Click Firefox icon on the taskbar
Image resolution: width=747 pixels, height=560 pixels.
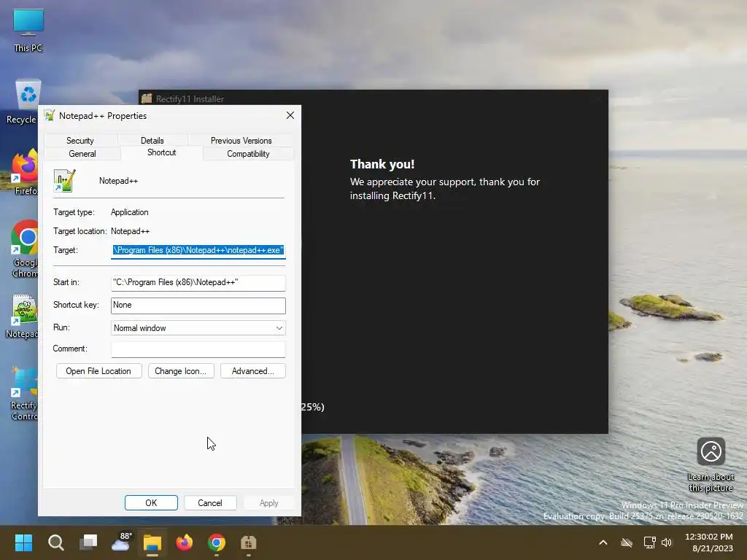[x=185, y=542]
